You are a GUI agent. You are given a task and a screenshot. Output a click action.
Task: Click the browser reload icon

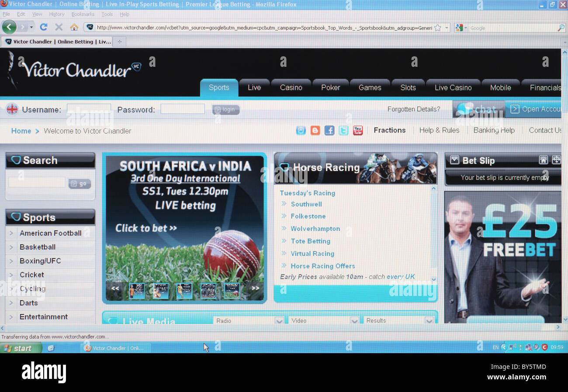pos(43,27)
